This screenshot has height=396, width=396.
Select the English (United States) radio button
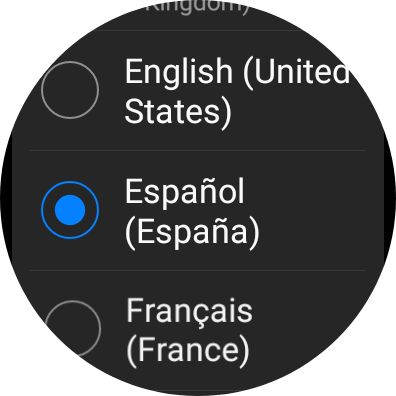(70, 90)
